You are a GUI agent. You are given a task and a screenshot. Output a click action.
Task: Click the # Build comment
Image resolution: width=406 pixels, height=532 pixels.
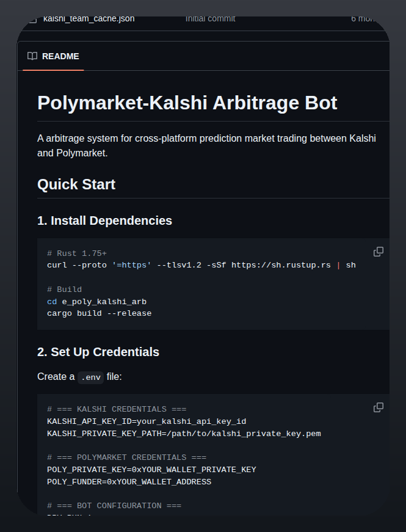pos(65,290)
